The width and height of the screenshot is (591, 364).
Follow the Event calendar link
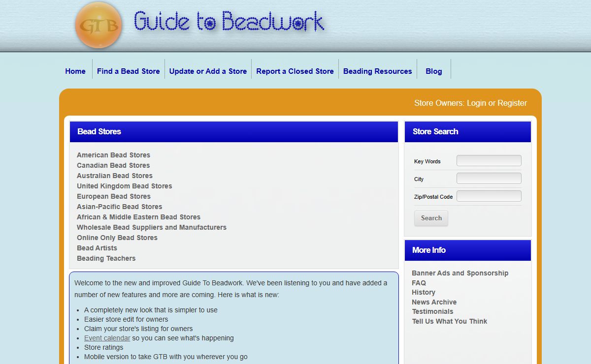coord(107,338)
